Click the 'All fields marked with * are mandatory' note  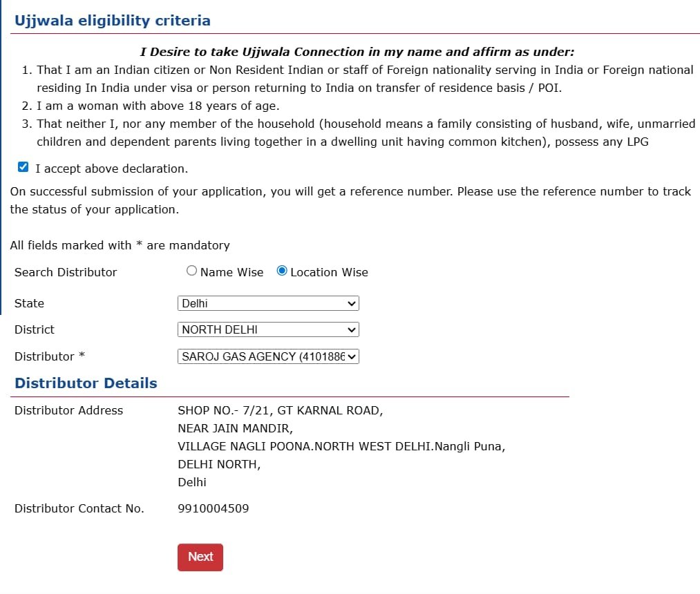click(x=120, y=245)
